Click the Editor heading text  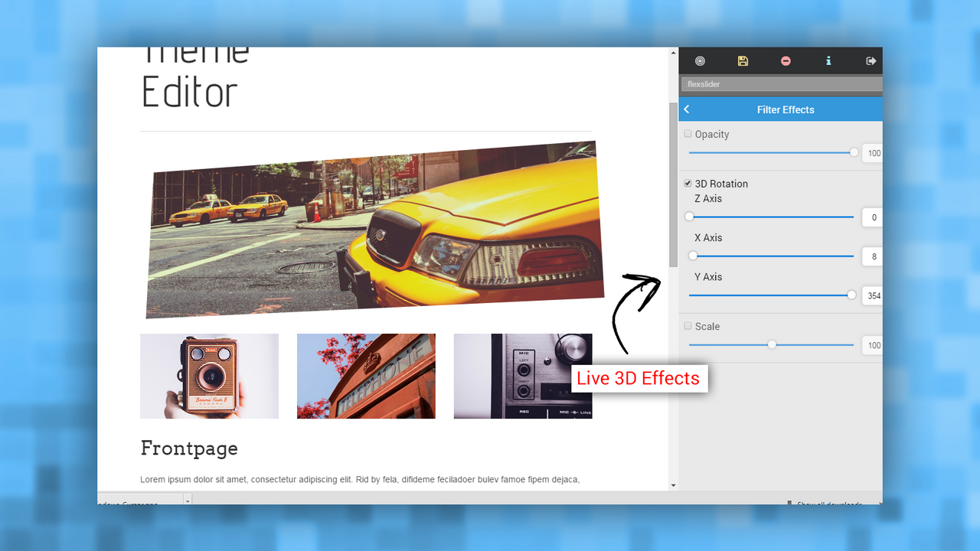[x=190, y=92]
